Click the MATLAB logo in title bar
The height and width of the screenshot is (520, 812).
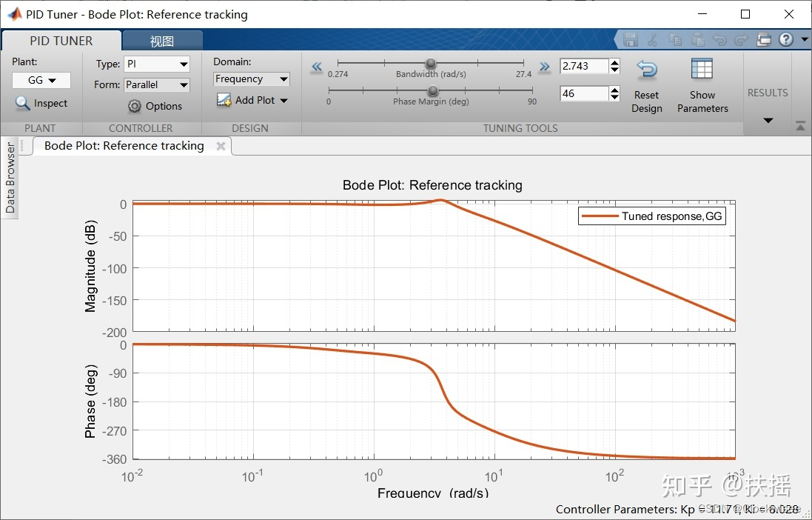[x=14, y=14]
